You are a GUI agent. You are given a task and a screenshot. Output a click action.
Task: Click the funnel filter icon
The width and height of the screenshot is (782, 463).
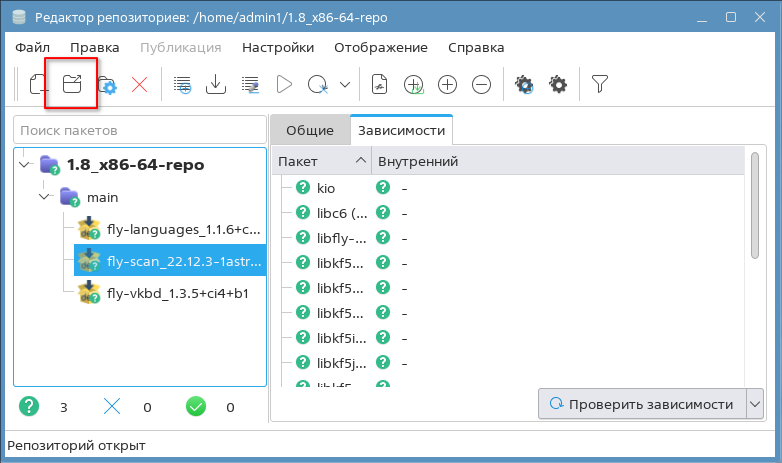click(x=600, y=85)
